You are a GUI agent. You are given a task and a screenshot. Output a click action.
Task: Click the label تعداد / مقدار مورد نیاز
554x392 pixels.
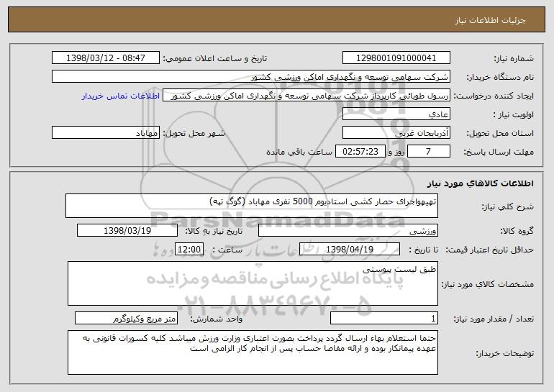pyautogui.click(x=494, y=319)
